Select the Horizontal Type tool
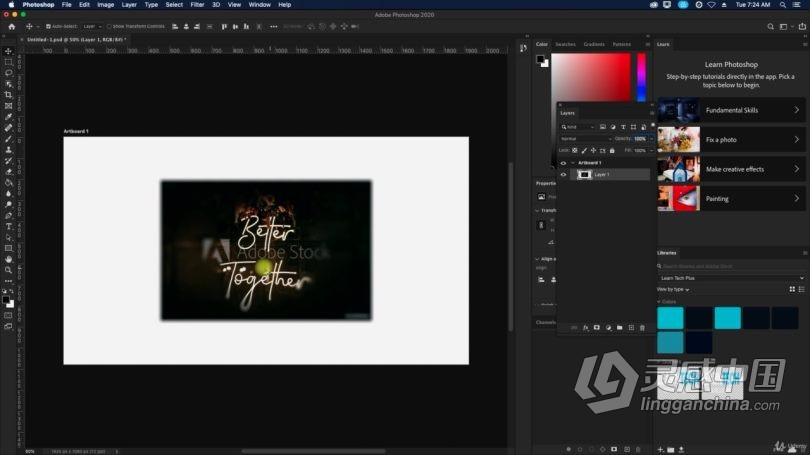The image size is (810, 455). pyautogui.click(x=8, y=226)
